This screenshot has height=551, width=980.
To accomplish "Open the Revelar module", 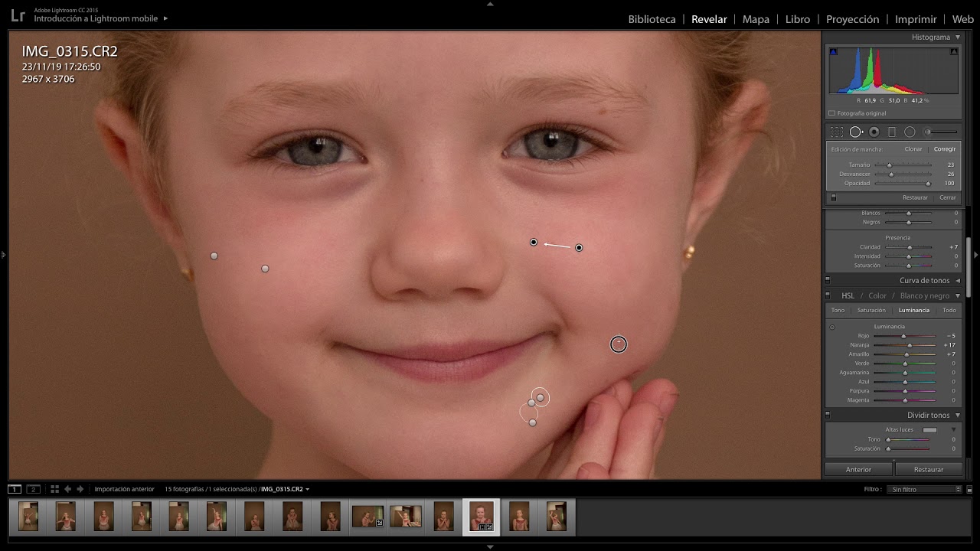I will tap(709, 19).
